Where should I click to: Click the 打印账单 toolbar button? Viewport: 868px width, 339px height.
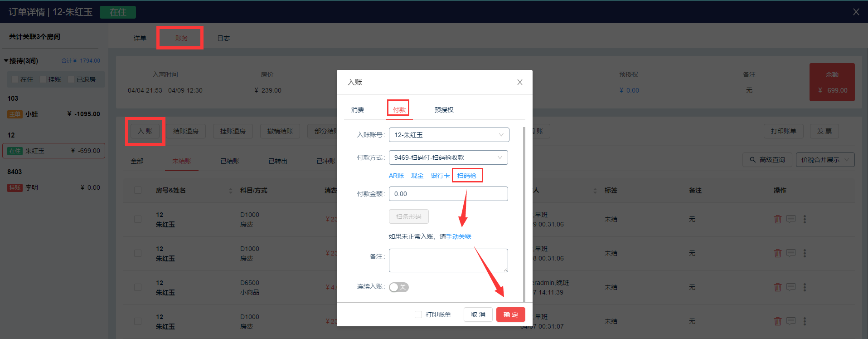tap(784, 131)
